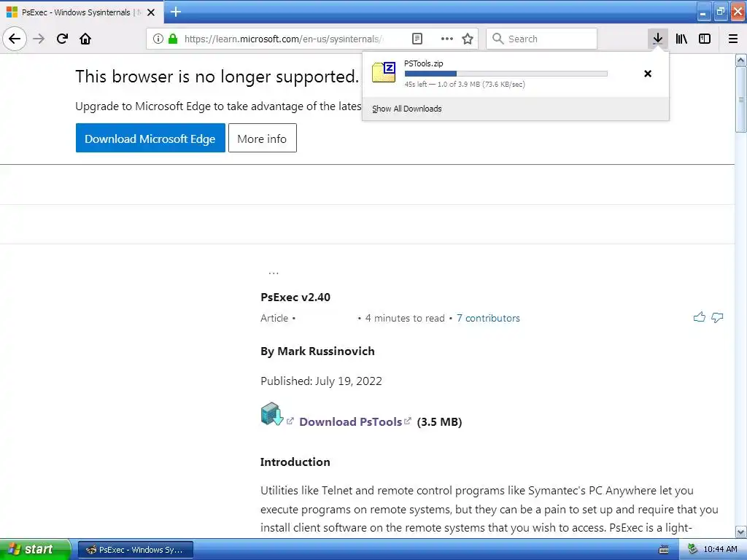Click Download Microsoft Edge button
The height and width of the screenshot is (560, 747).
click(x=150, y=138)
